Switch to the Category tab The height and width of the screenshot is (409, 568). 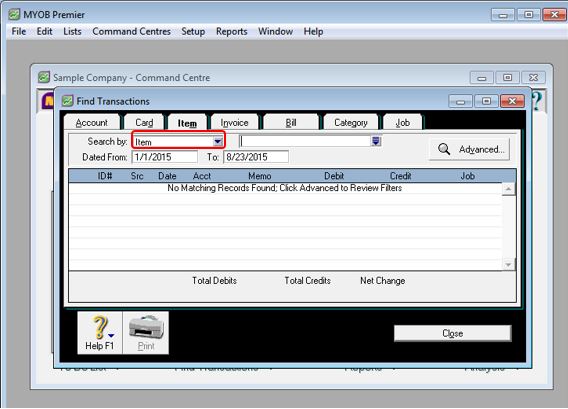pyautogui.click(x=351, y=123)
